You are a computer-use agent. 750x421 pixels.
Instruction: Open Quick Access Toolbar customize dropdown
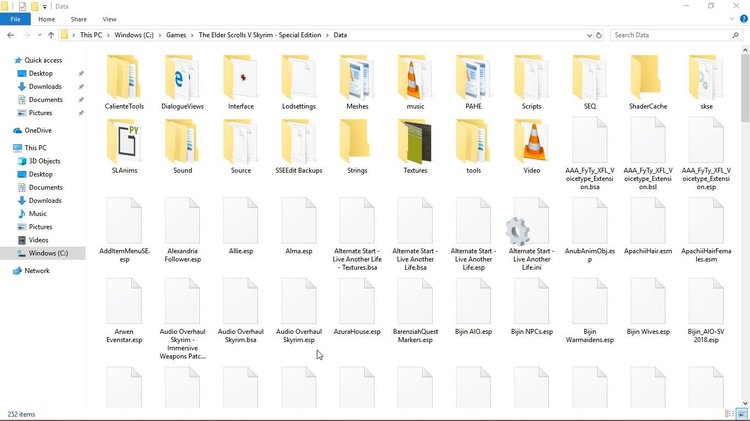44,7
